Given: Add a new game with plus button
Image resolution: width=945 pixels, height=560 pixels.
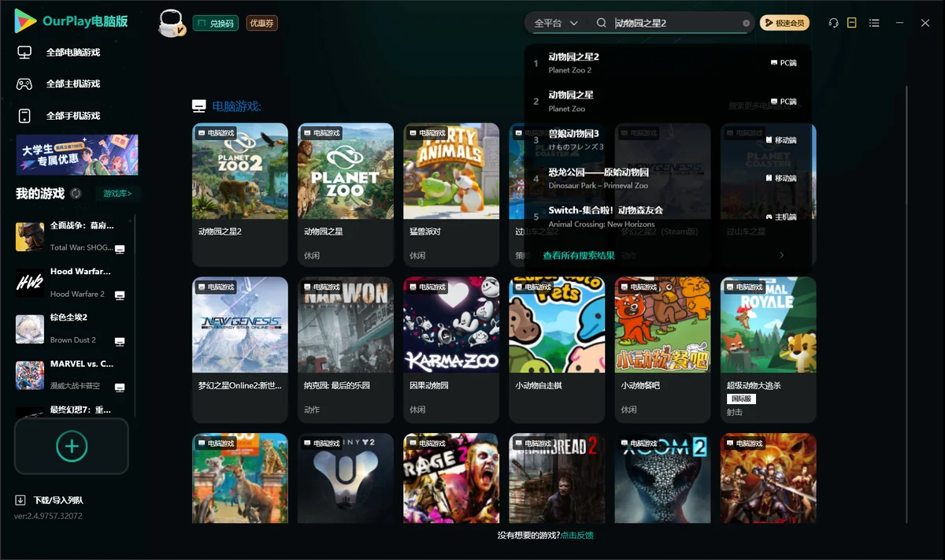Looking at the screenshot, I should pos(72,447).
